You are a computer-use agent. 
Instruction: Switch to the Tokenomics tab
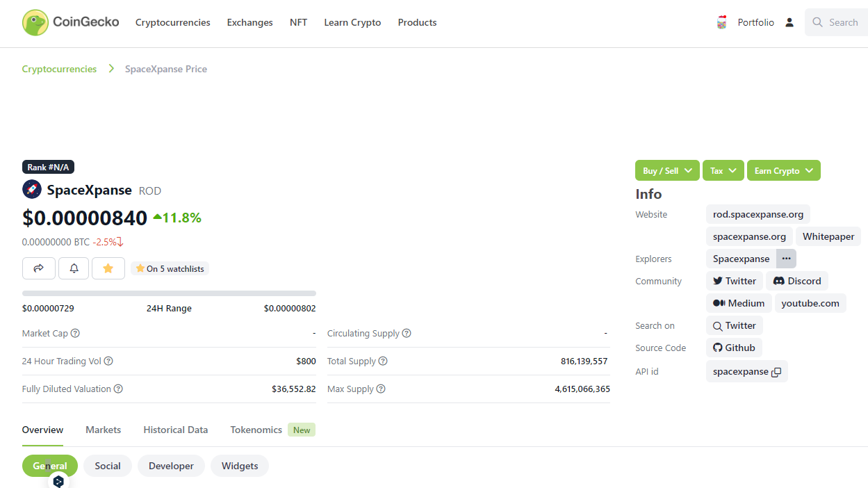256,430
